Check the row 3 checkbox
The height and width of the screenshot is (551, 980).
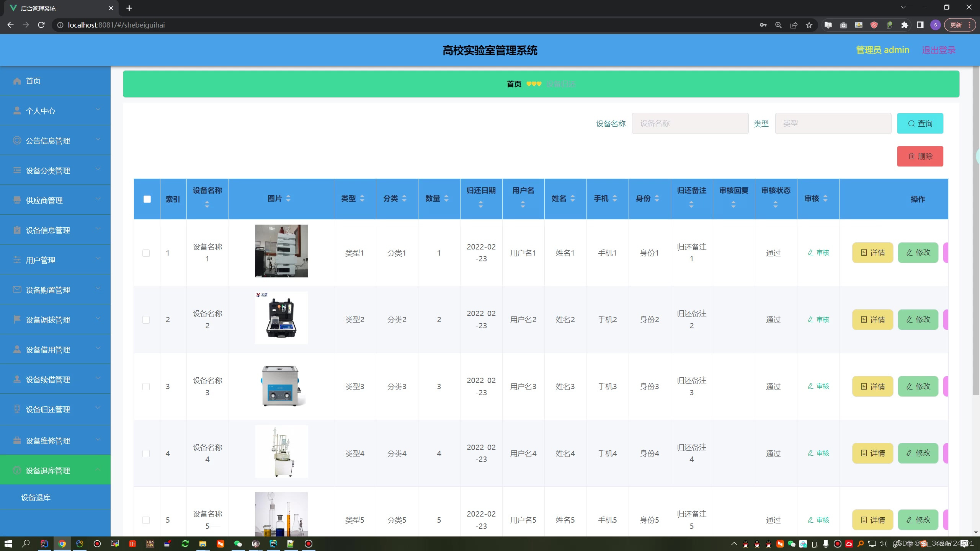pyautogui.click(x=146, y=386)
